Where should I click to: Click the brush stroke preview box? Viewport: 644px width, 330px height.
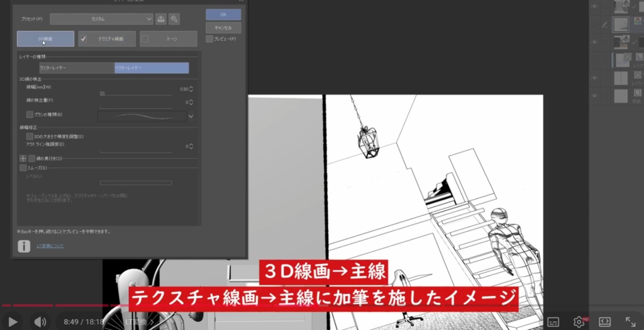142,117
